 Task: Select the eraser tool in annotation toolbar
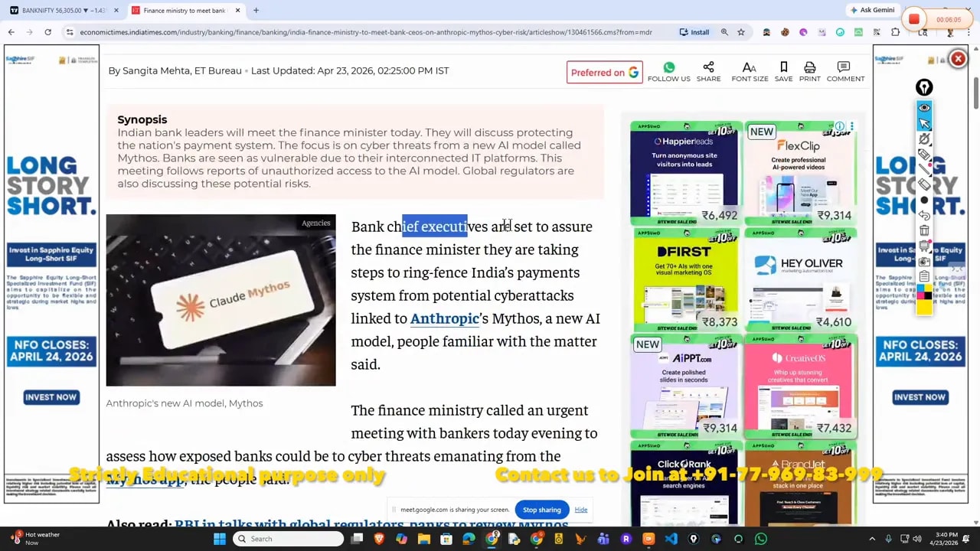point(924,184)
